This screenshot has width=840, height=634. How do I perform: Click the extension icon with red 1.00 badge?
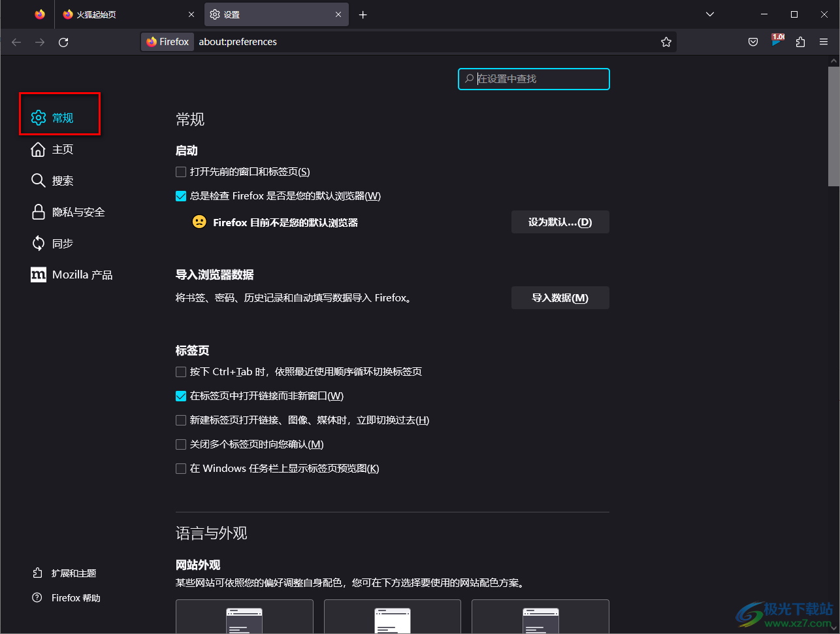click(777, 41)
